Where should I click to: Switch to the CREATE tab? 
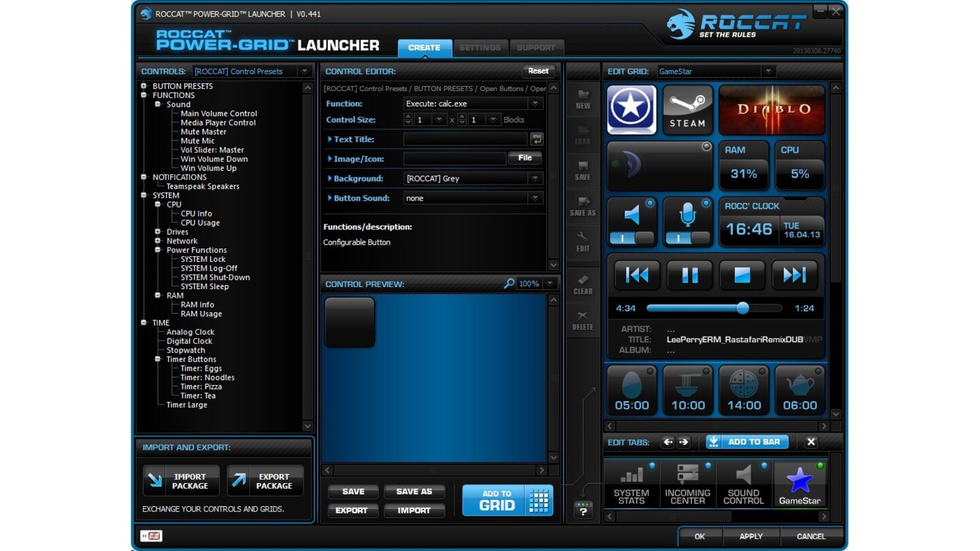pyautogui.click(x=424, y=48)
